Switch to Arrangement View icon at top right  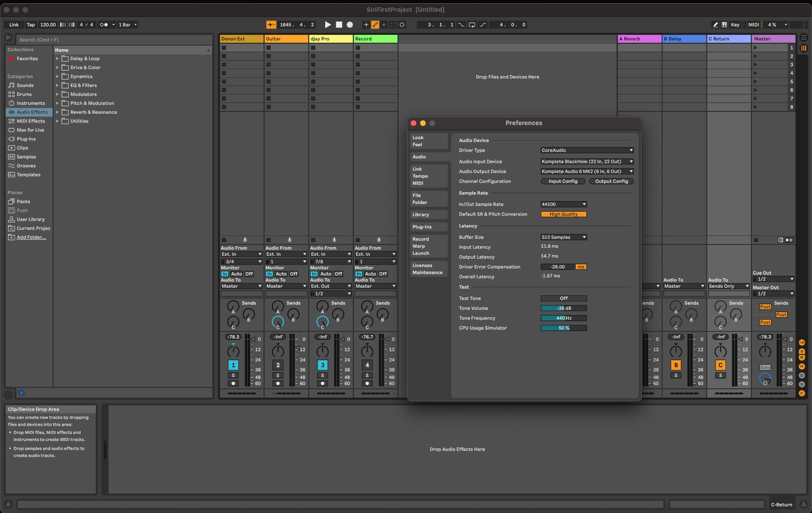pyautogui.click(x=803, y=37)
